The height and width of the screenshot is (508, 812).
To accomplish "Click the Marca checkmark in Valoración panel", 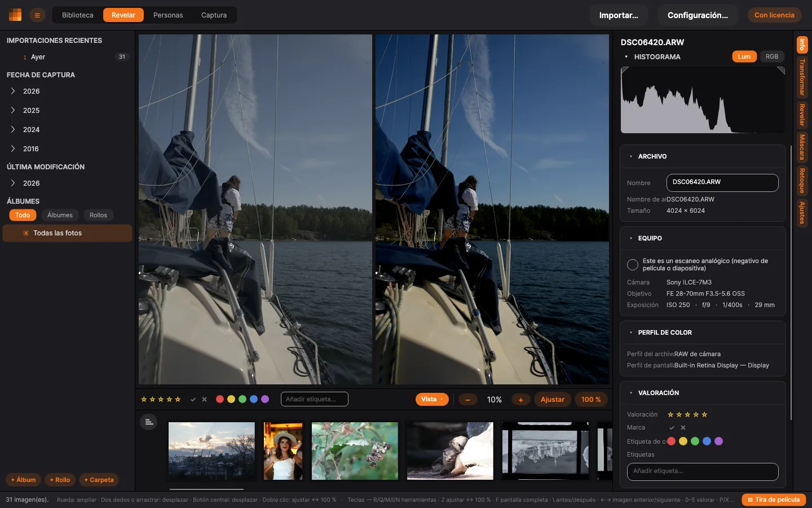I will coord(672,427).
